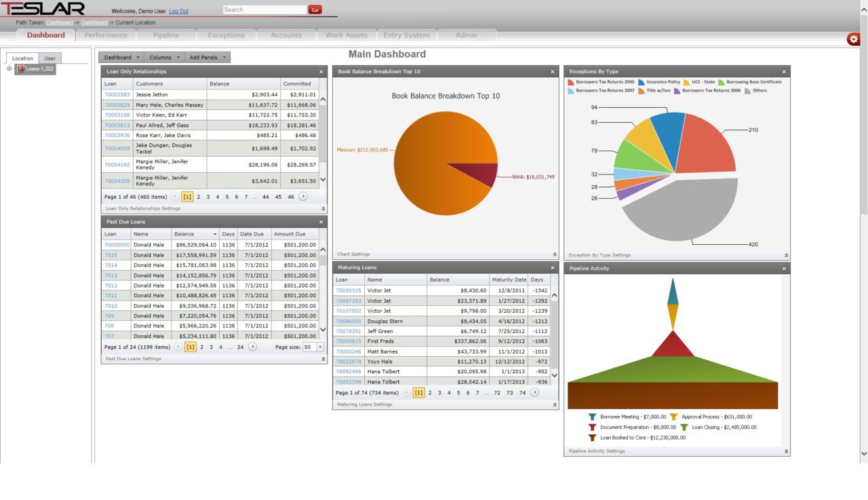Expand Exception By Type Settings chevron

pos(786,255)
